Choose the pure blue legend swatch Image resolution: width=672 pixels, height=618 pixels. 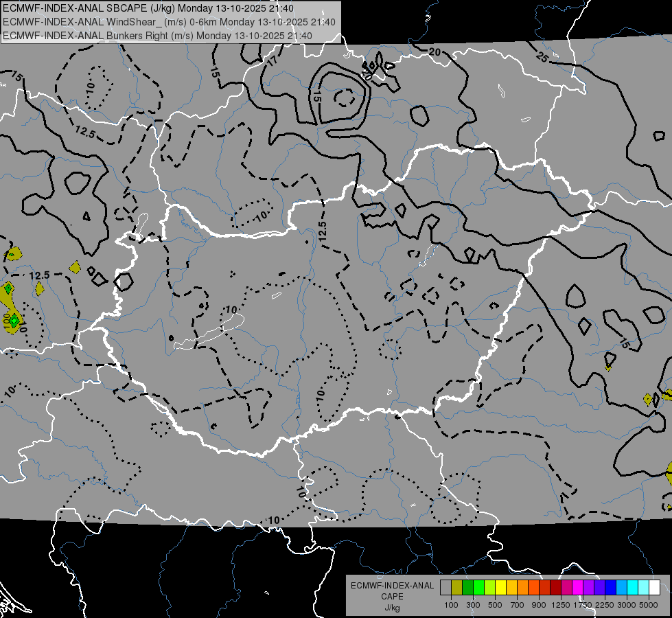click(611, 588)
